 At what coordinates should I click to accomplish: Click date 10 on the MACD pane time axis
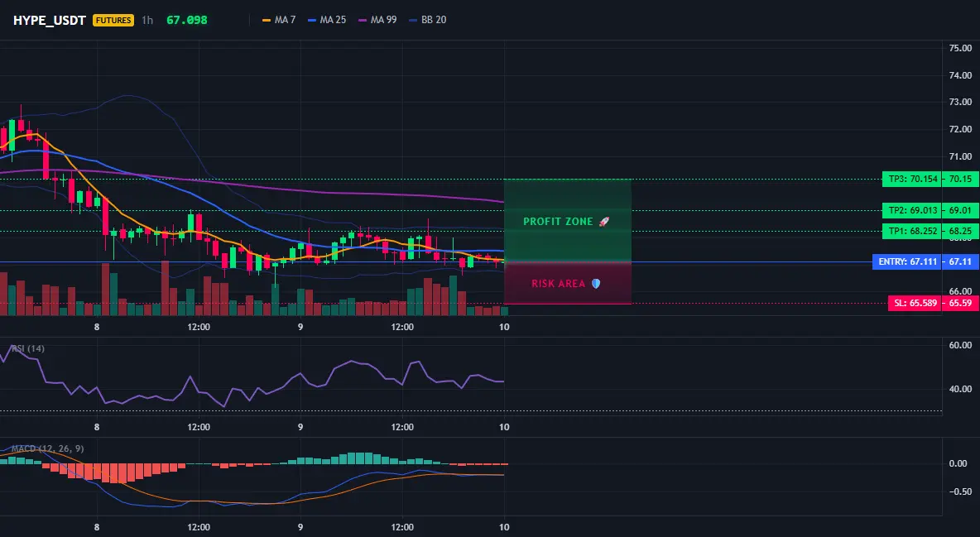504,527
